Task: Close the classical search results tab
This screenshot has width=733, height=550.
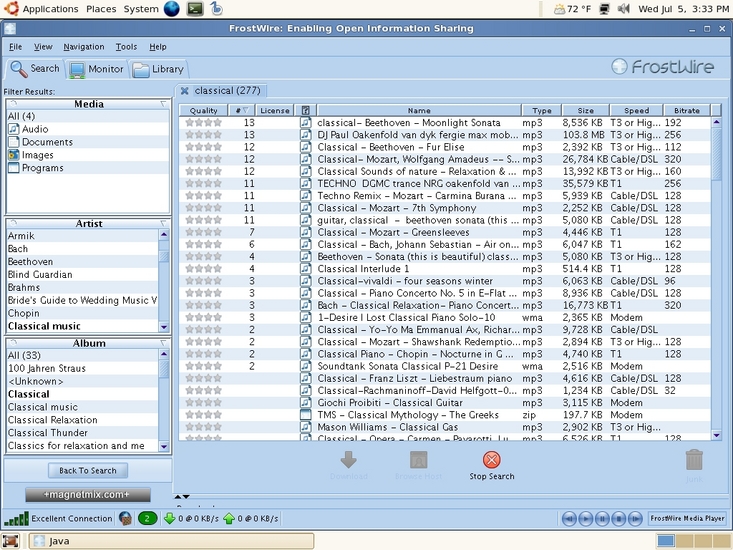Action: (x=185, y=91)
